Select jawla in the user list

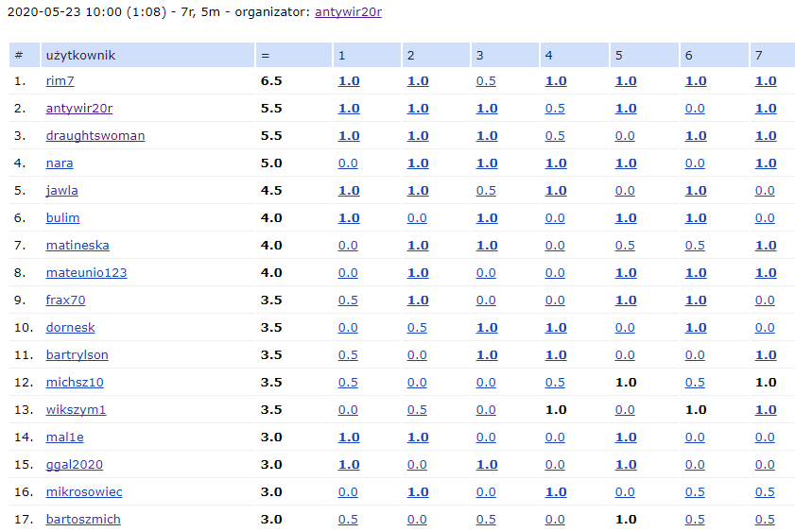point(62,191)
